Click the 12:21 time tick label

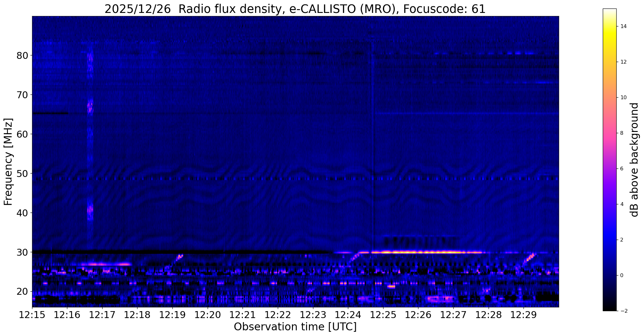tap(243, 315)
